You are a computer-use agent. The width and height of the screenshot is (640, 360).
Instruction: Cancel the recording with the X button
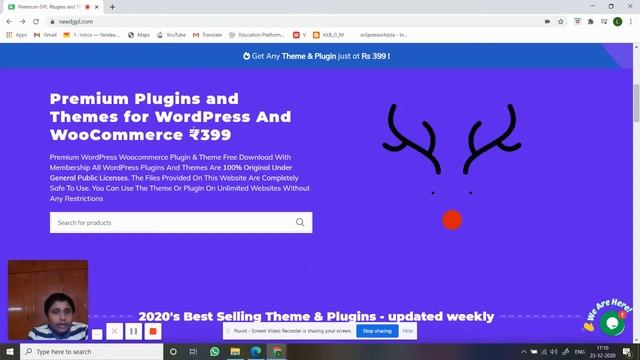(115, 331)
